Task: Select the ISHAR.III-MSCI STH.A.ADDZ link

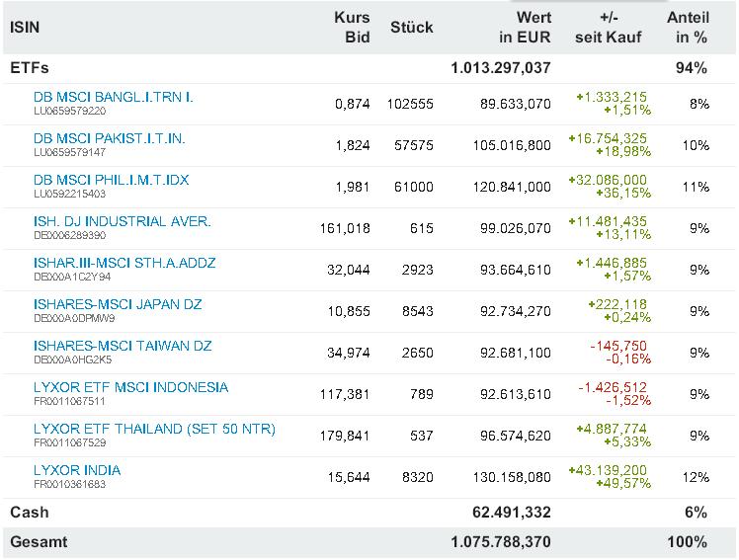Action: click(x=124, y=263)
